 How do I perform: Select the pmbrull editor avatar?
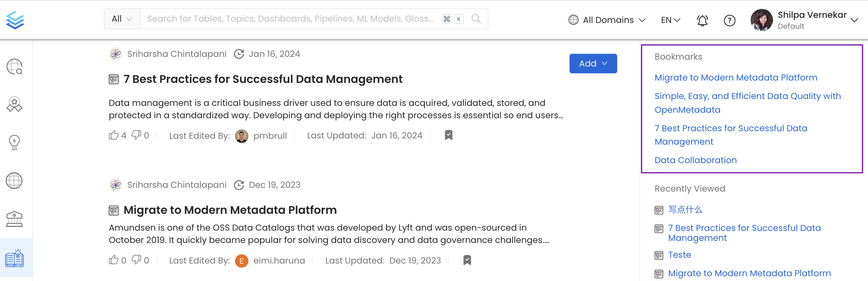point(242,135)
